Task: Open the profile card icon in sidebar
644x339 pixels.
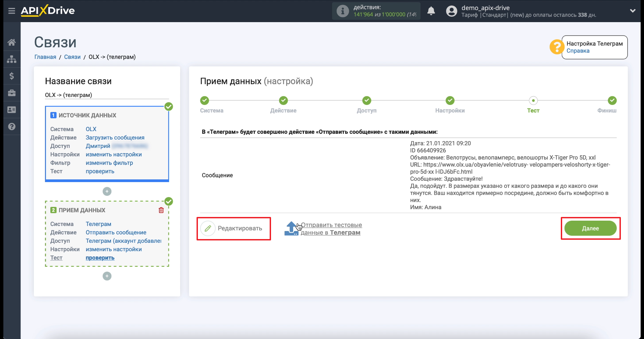Action: coord(12,110)
